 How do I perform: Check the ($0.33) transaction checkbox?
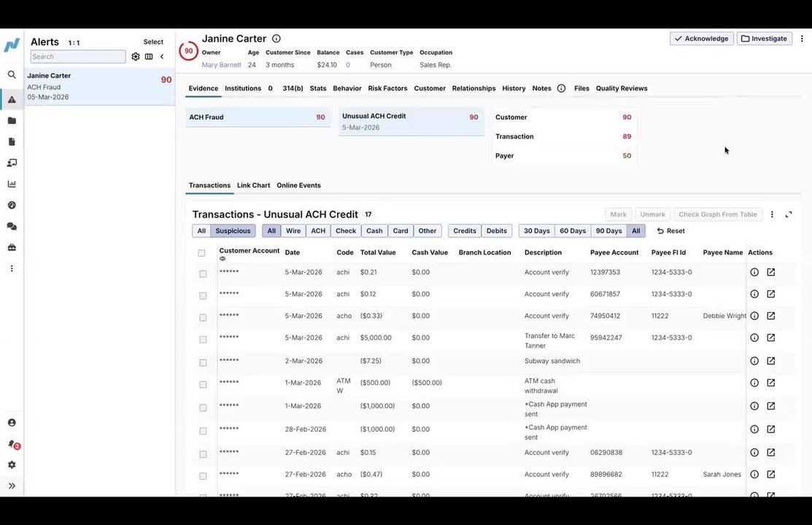[x=203, y=317]
